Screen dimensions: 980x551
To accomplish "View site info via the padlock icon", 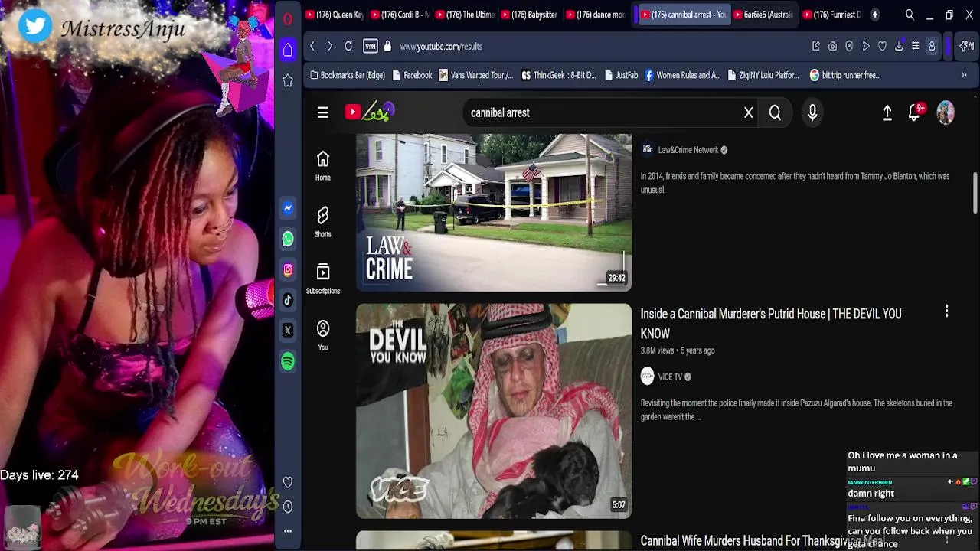I will point(387,46).
